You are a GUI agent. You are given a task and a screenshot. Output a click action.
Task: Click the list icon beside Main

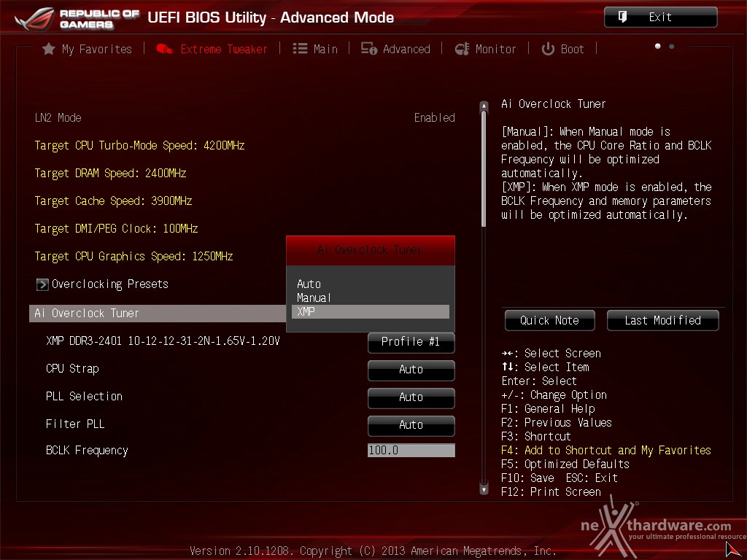click(300, 49)
